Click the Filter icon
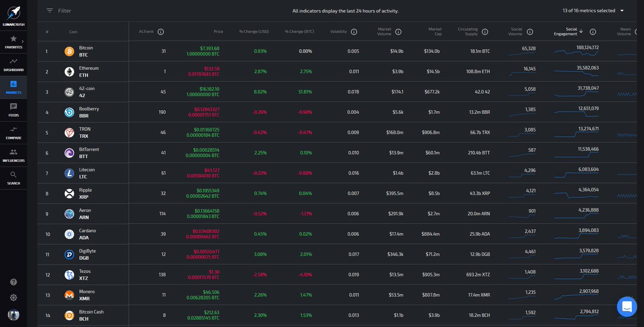644x327 pixels. [49, 10]
